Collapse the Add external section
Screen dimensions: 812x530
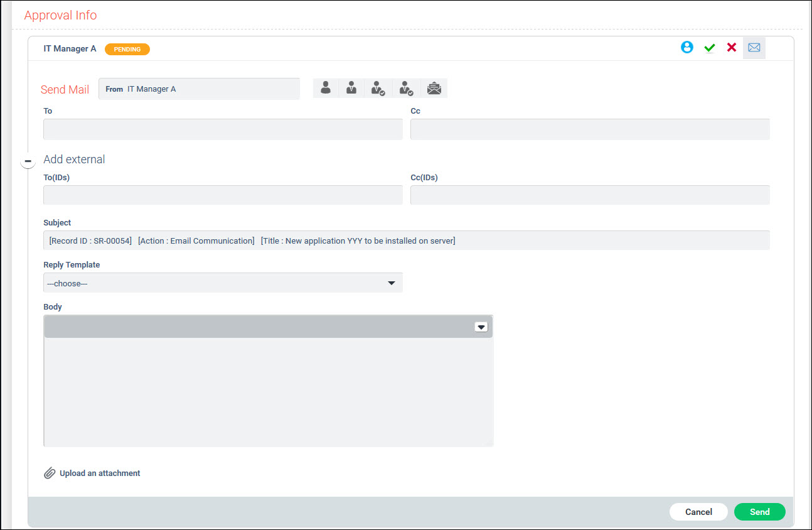pos(28,161)
